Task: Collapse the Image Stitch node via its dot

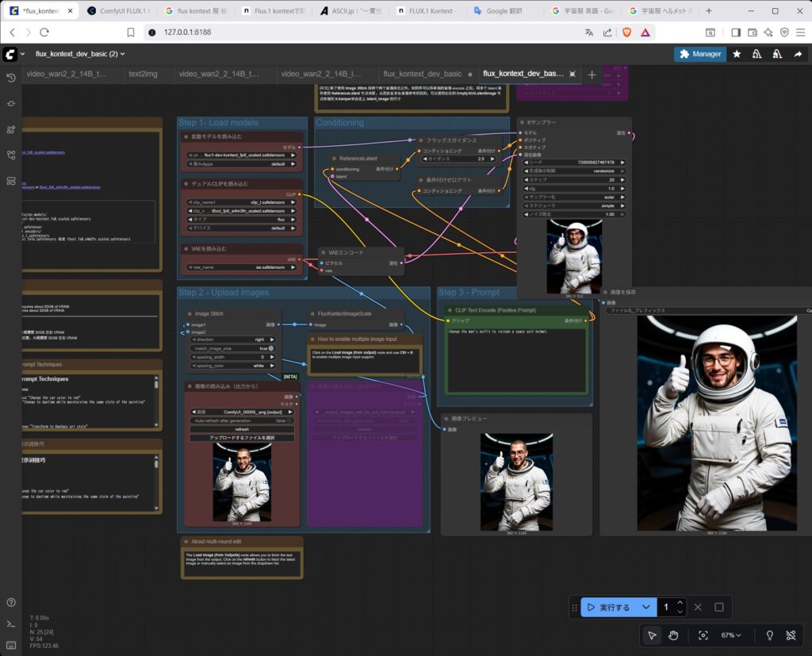Action: click(x=189, y=314)
